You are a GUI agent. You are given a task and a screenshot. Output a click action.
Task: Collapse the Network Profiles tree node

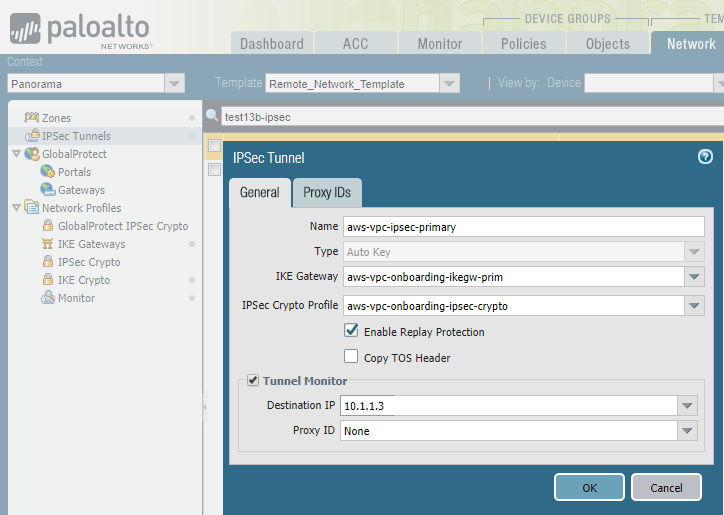[x=17, y=208]
